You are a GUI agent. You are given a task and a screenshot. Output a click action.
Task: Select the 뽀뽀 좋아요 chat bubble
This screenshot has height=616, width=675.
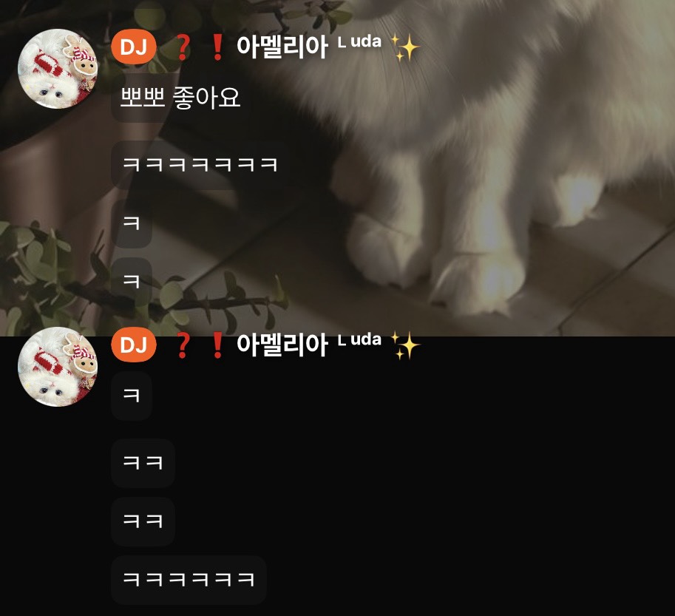pos(180,98)
